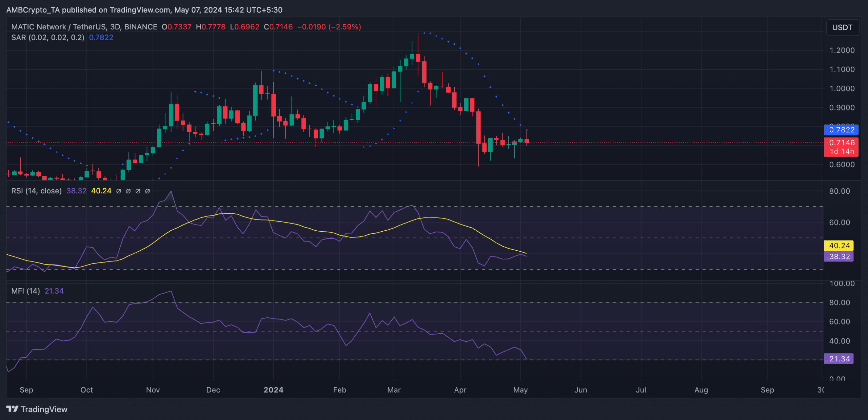Click the 0.6000 price scale label
Screen dimensions: 868x420
(842, 165)
